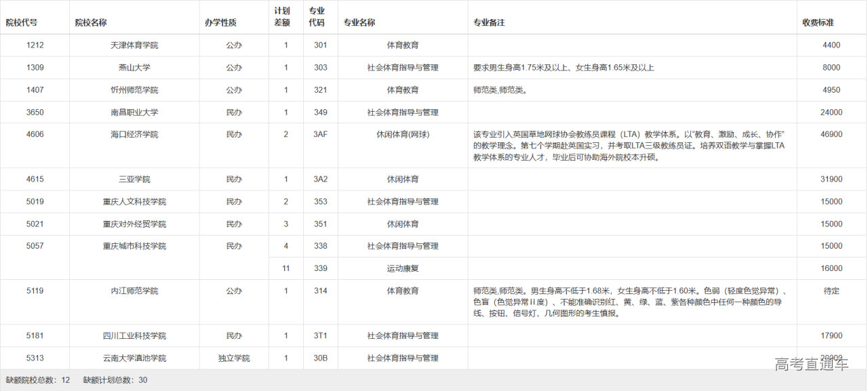Click the 内江师范学院 school name

tap(134, 291)
